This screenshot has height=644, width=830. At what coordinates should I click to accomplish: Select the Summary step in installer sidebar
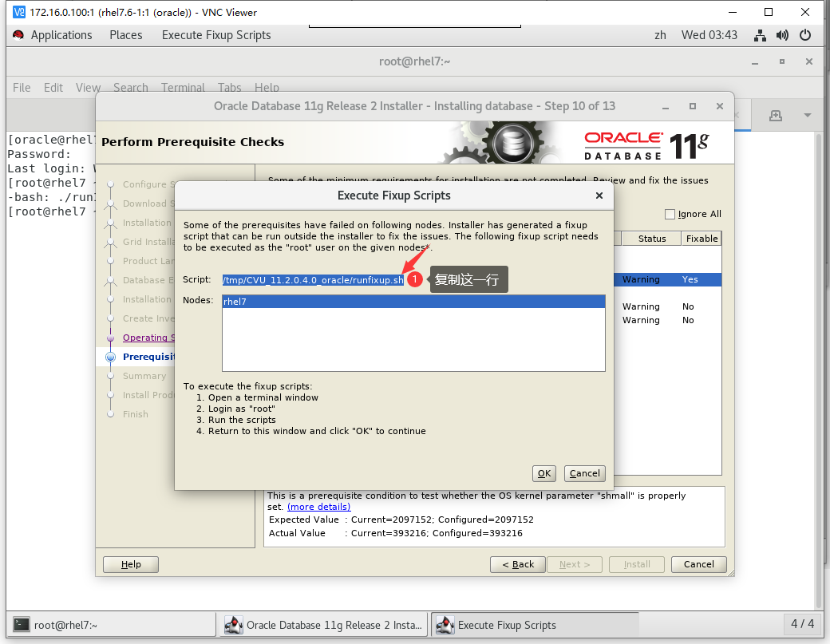(144, 376)
